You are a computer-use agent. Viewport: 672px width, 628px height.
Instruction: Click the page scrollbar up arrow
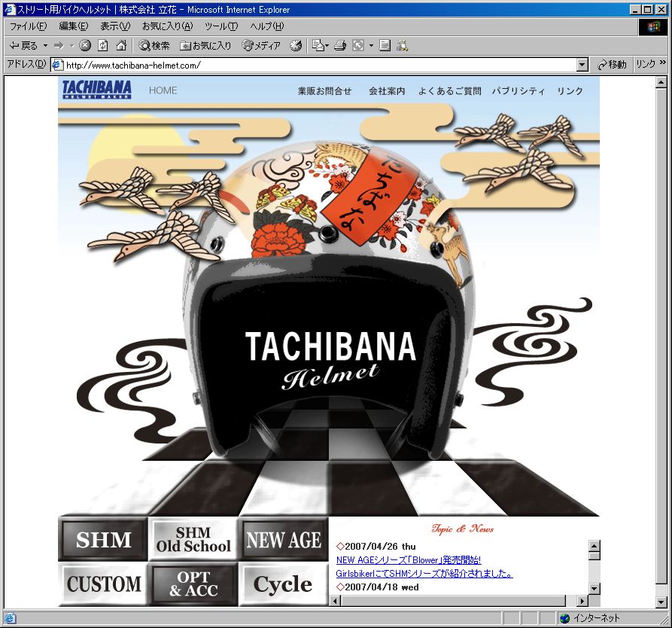pos(661,82)
